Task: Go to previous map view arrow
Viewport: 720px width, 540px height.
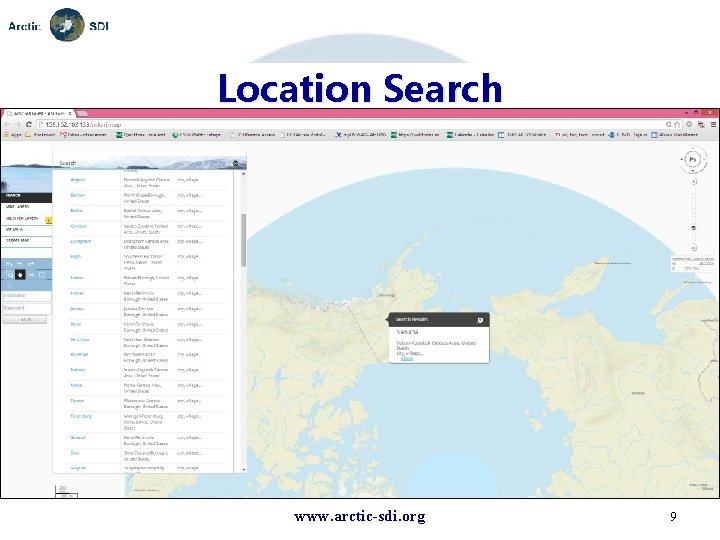Action: click(20, 264)
